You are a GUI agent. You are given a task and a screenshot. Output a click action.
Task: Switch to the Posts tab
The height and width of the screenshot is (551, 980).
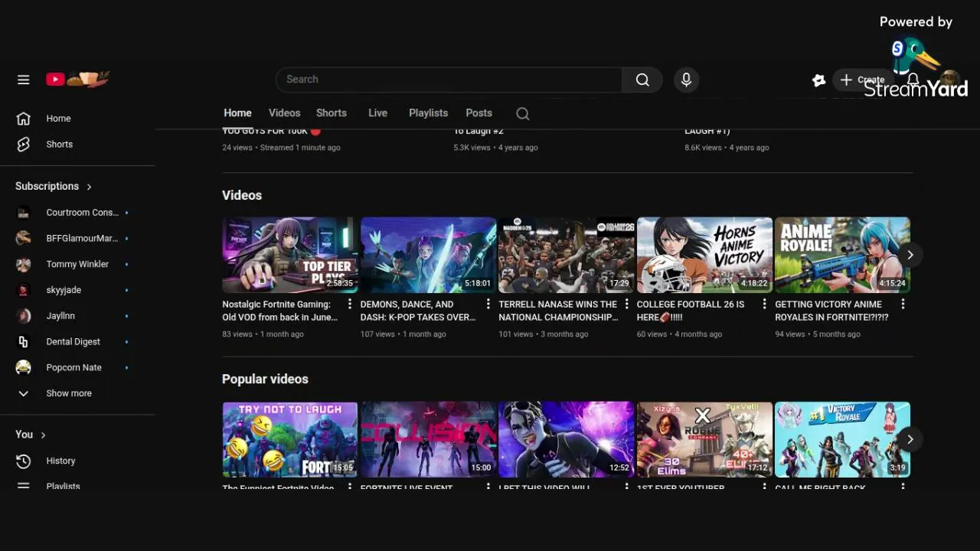[x=479, y=113]
